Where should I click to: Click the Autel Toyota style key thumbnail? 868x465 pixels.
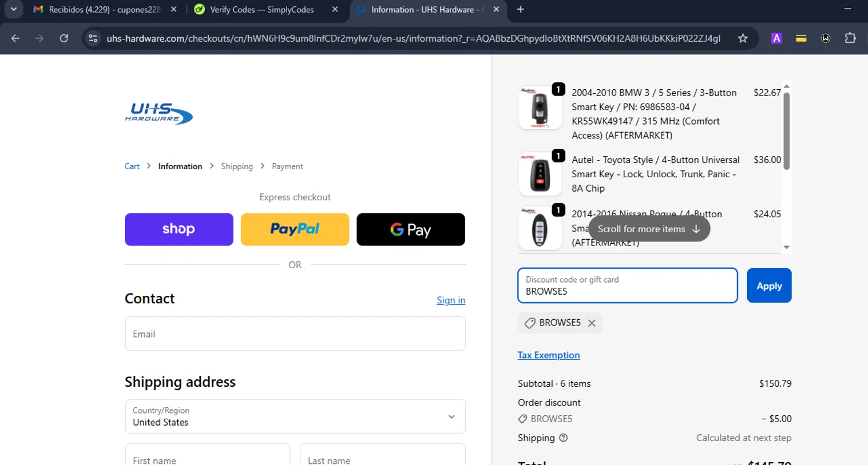(x=540, y=174)
